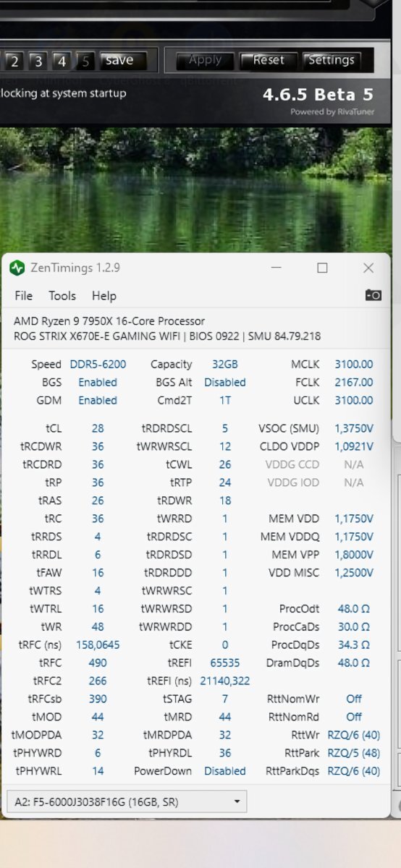Click the tWRWRSCL value 12
The height and width of the screenshot is (868, 401).
pos(225,447)
